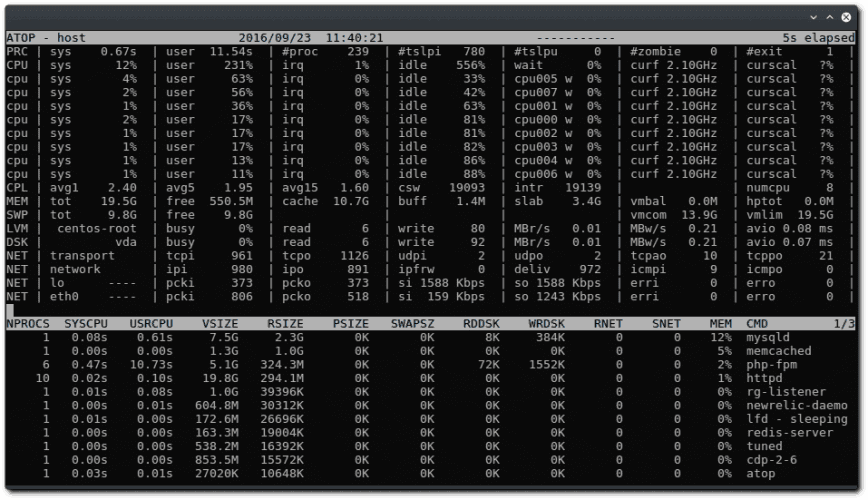The image size is (868, 500).
Task: Select the 'lfd - sleeping' process entry
Action: pyautogui.click(x=797, y=419)
